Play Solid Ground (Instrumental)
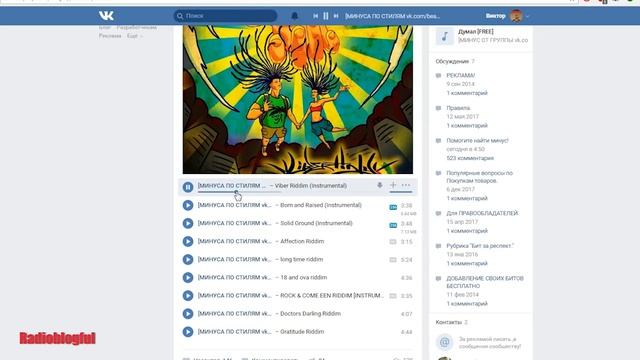The height and width of the screenshot is (360, 640). pyautogui.click(x=188, y=223)
